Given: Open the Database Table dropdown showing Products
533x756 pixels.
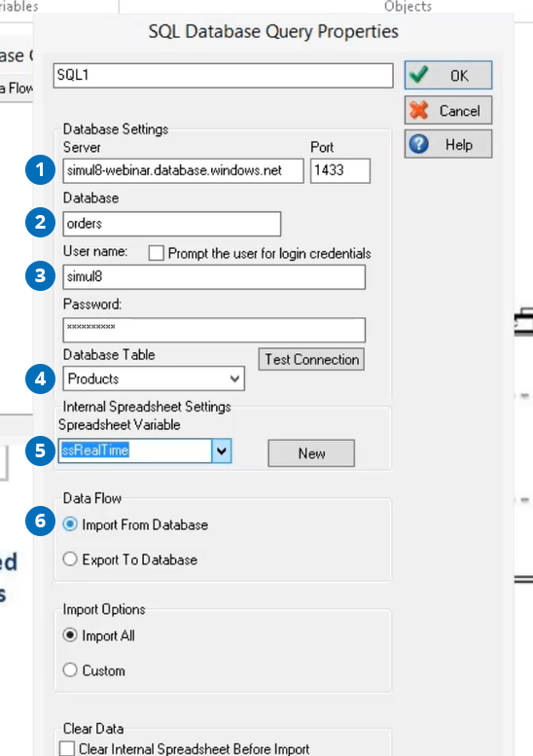Looking at the screenshot, I should tap(154, 378).
